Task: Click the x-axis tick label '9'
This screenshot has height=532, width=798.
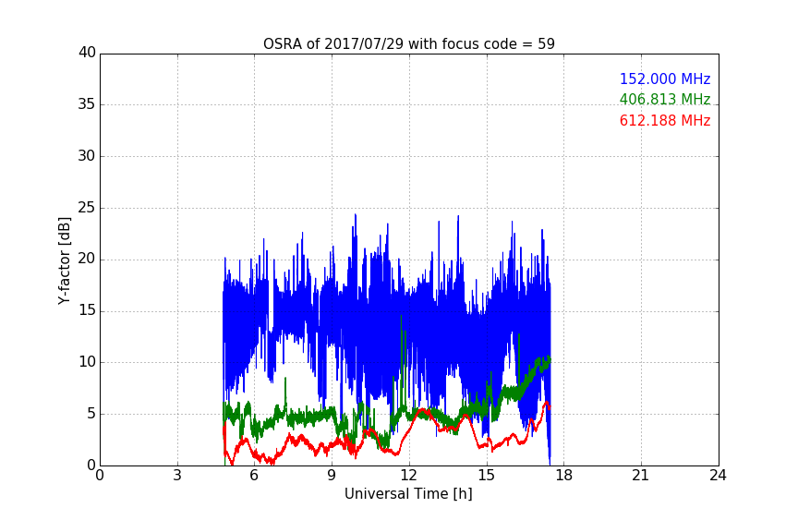Action: coord(332,476)
